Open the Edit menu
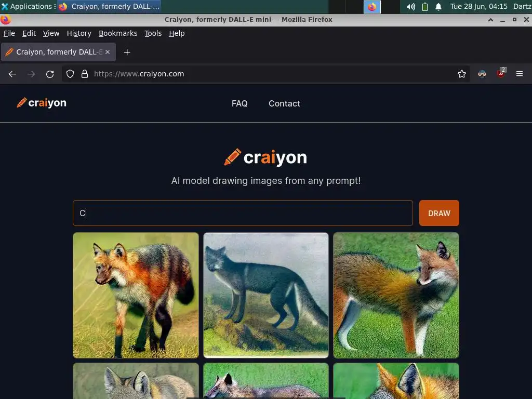 [29, 33]
